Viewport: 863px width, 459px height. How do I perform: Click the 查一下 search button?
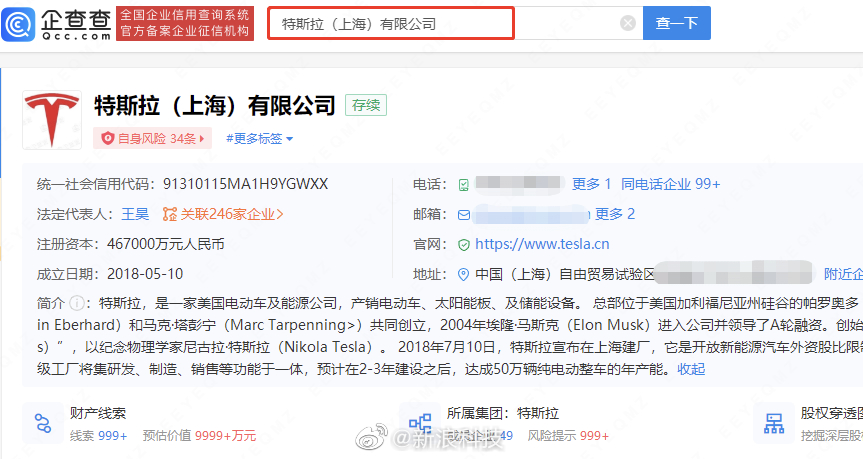676,23
